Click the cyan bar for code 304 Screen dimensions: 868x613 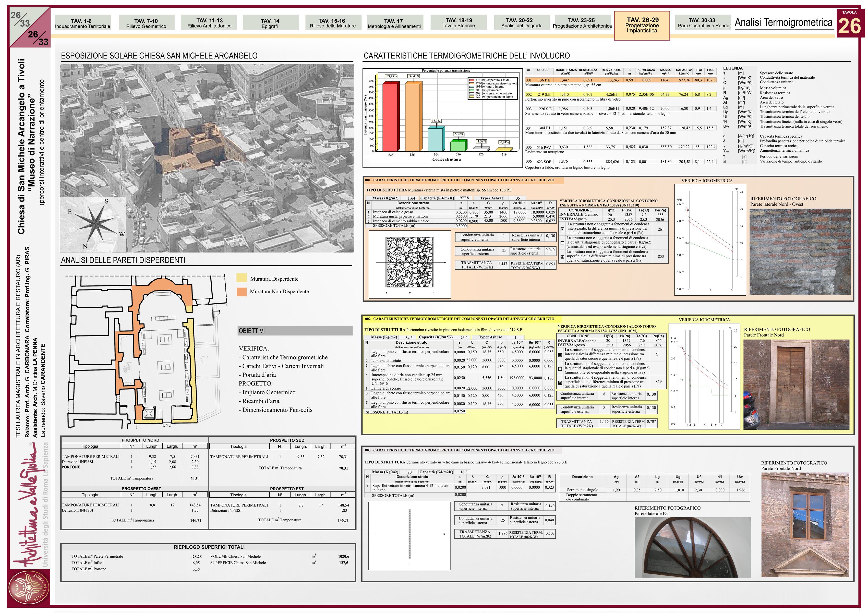click(x=436, y=139)
